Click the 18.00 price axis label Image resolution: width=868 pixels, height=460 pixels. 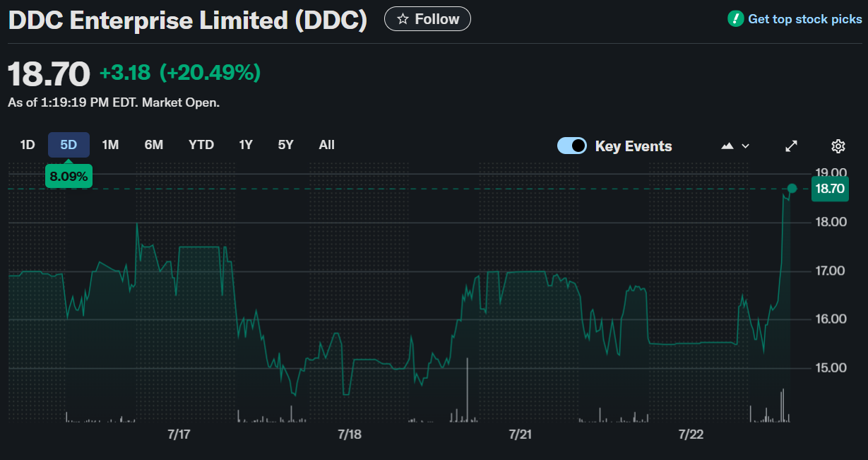[831, 222]
